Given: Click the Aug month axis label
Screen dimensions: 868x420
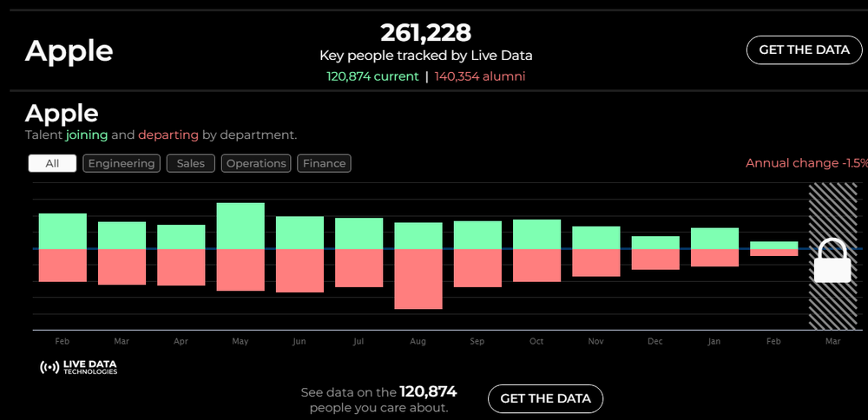Looking at the screenshot, I should (418, 341).
